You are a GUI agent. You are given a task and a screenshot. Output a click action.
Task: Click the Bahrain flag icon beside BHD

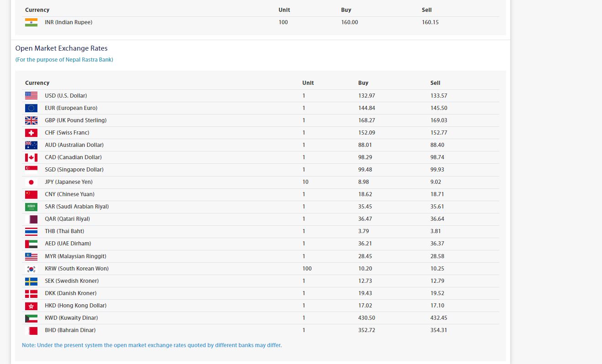[x=31, y=330]
